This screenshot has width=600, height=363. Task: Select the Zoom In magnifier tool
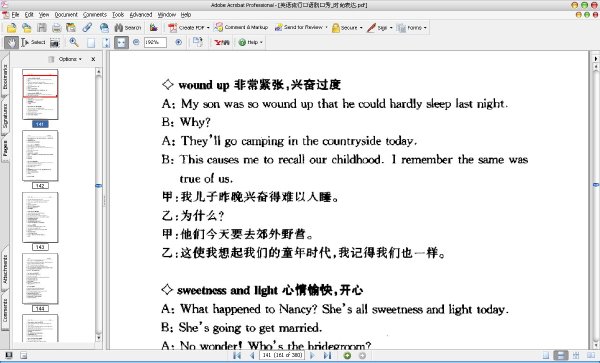(x=74, y=42)
